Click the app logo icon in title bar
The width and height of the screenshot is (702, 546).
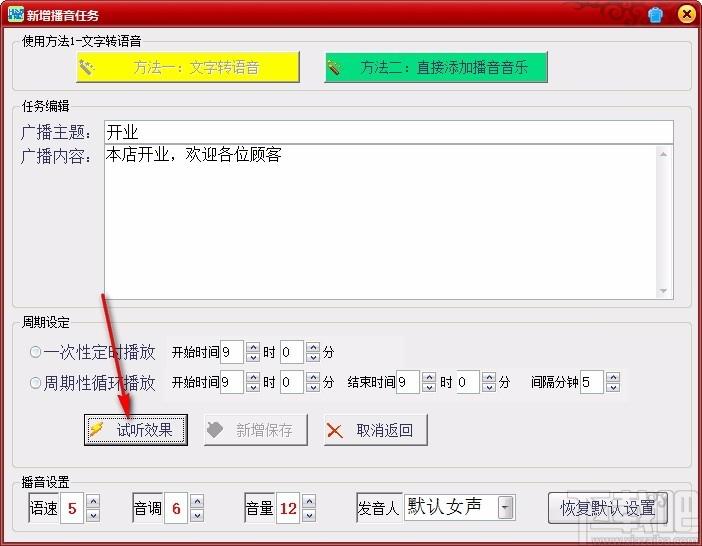point(16,13)
